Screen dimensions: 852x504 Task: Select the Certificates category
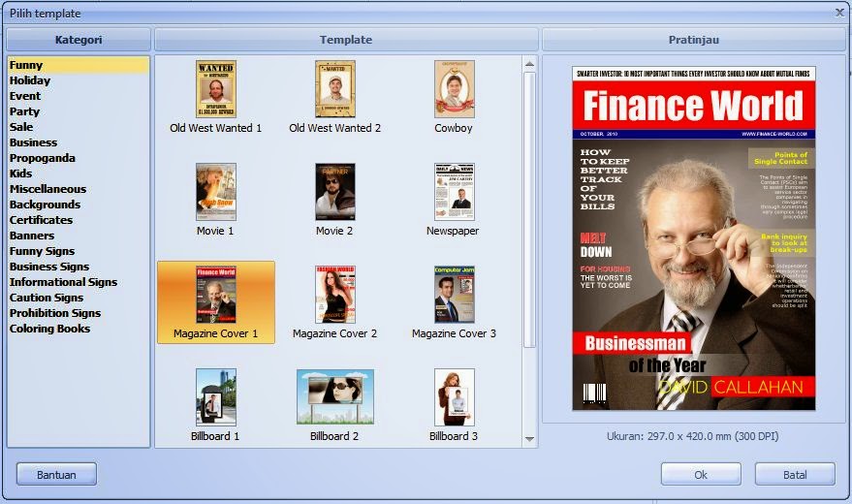79,220
